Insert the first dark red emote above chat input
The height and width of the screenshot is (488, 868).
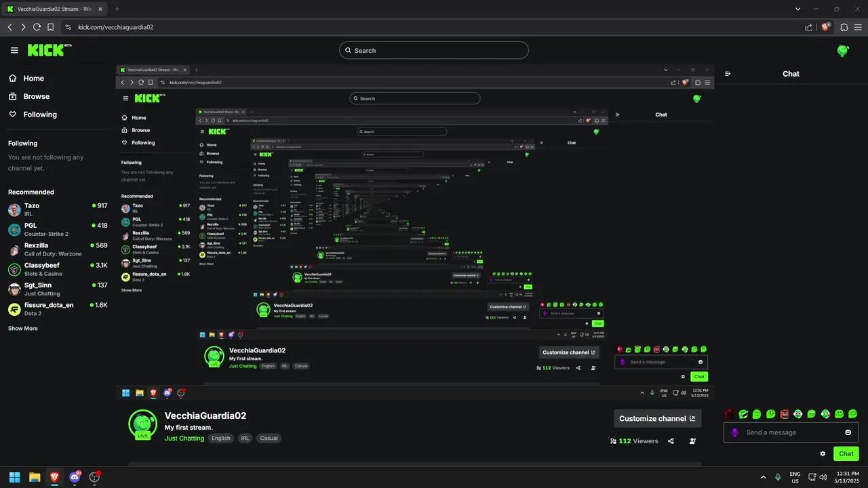pos(730,413)
